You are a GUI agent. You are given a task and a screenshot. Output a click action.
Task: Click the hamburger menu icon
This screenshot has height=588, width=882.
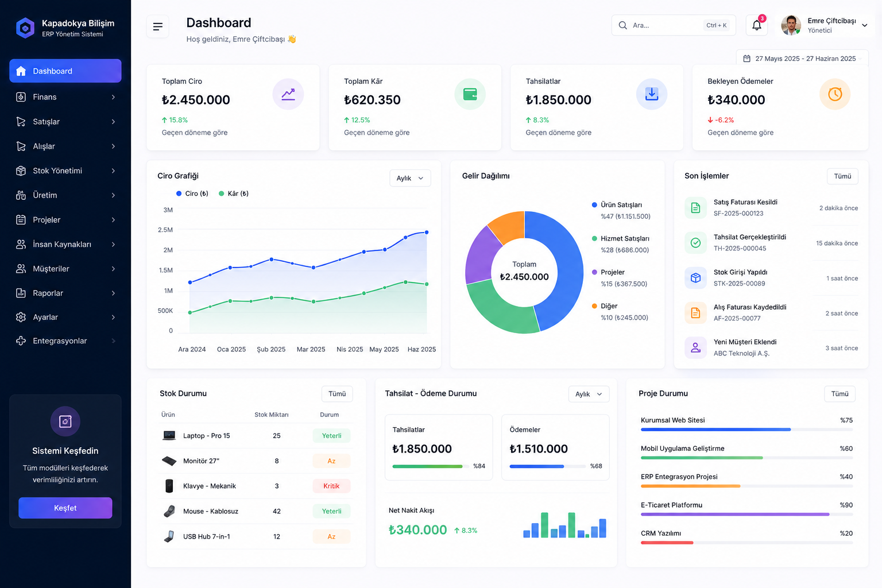tap(158, 26)
